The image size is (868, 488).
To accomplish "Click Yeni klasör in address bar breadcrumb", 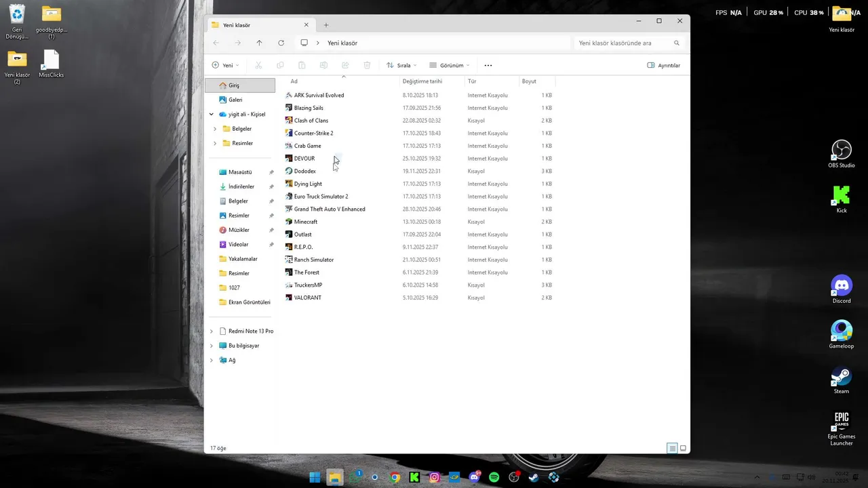I will [x=342, y=43].
